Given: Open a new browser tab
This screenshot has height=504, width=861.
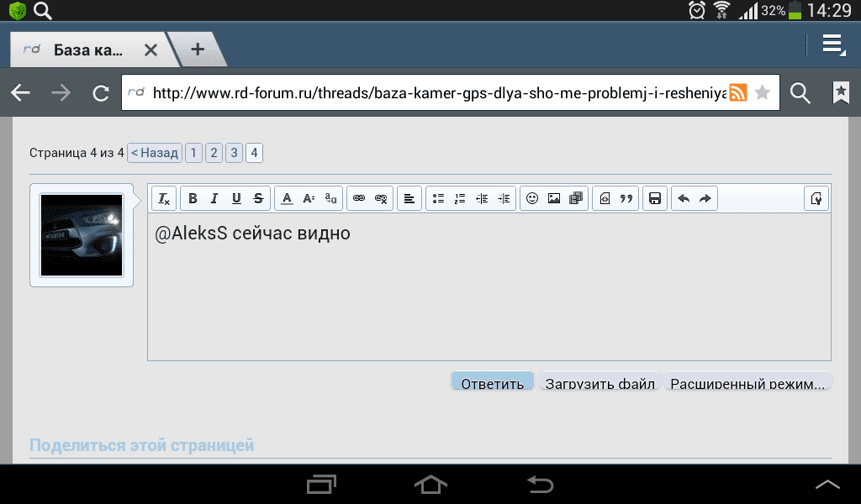Looking at the screenshot, I should point(198,49).
